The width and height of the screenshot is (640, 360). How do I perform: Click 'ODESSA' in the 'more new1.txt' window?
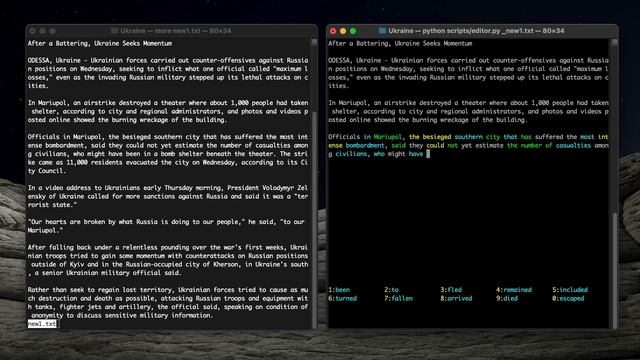[38, 60]
